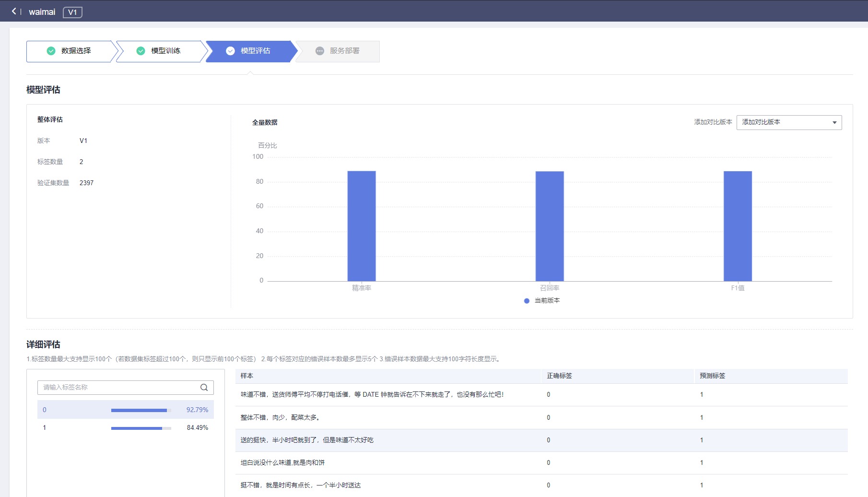
Task: Click the 召回率 bar in chart
Action: tap(550, 225)
